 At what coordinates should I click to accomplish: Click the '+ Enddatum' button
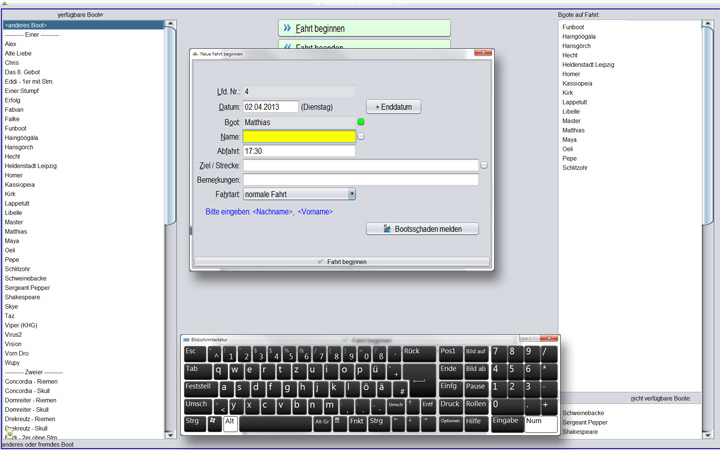pyautogui.click(x=393, y=107)
